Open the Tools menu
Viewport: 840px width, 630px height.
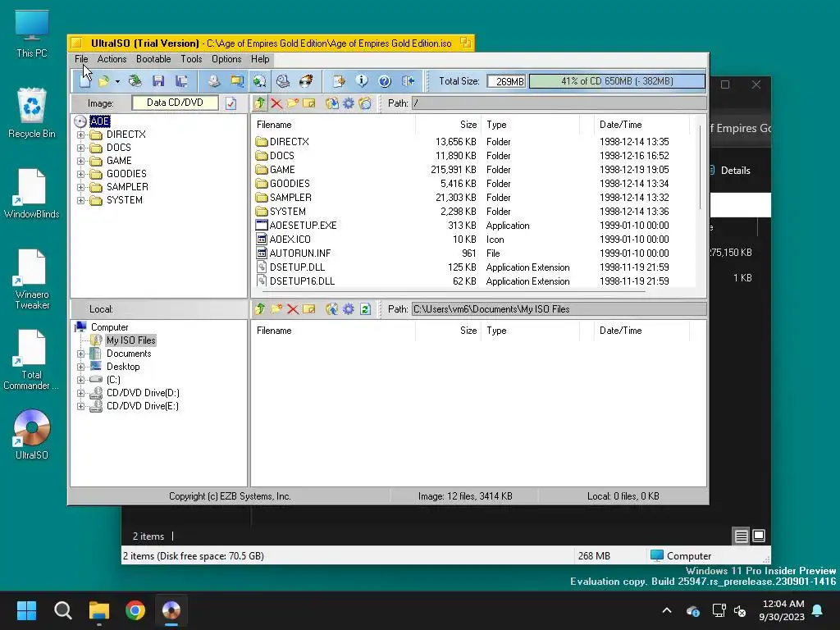pyautogui.click(x=191, y=59)
